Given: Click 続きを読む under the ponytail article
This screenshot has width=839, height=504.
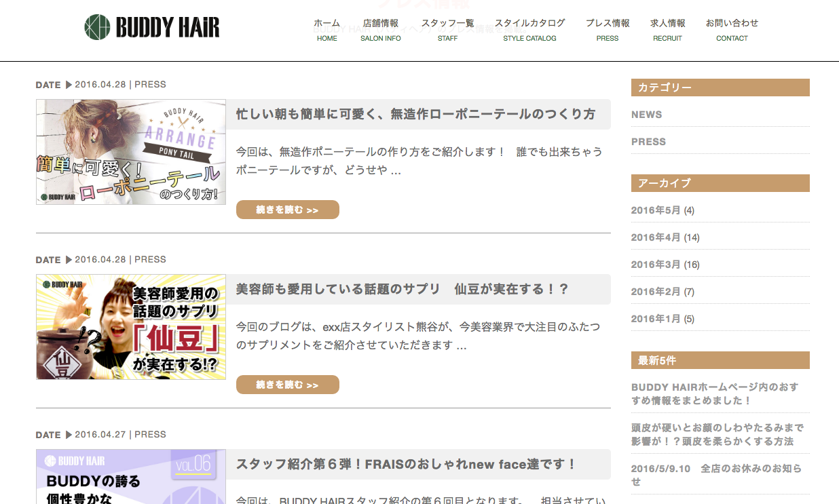Looking at the screenshot, I should pos(288,210).
